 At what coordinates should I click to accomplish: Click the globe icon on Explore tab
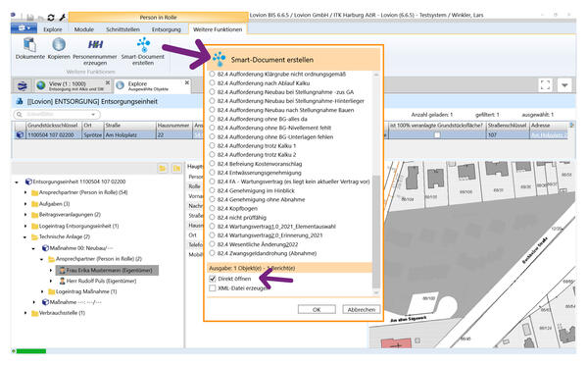(120, 85)
